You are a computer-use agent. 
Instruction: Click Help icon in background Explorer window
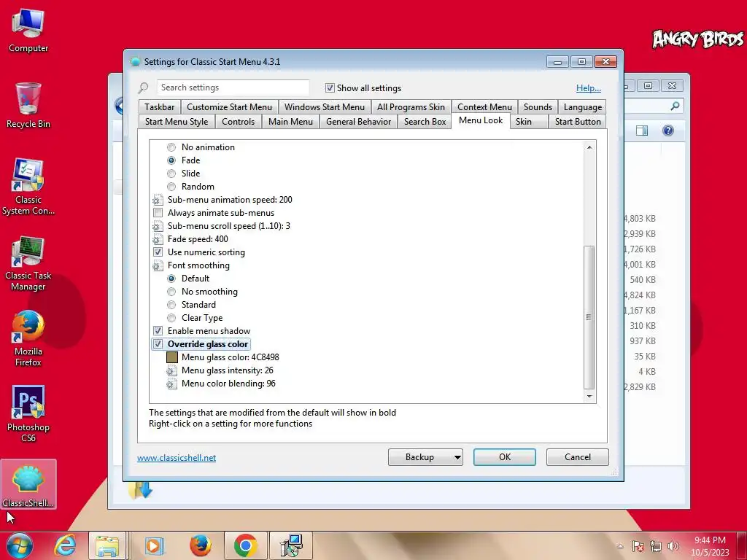(x=668, y=131)
